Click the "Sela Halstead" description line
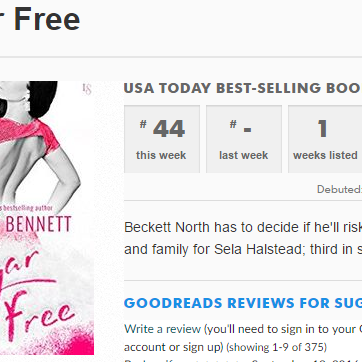 (243, 249)
